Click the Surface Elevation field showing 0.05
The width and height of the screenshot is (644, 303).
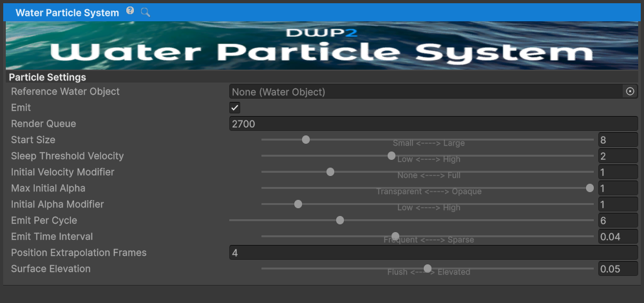coord(618,268)
